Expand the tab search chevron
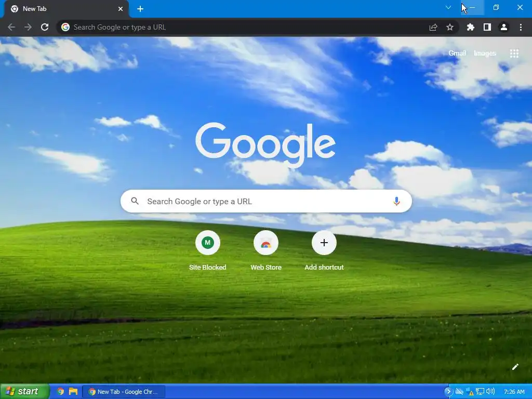Screen dimensions: 532x399 [x=448, y=7]
